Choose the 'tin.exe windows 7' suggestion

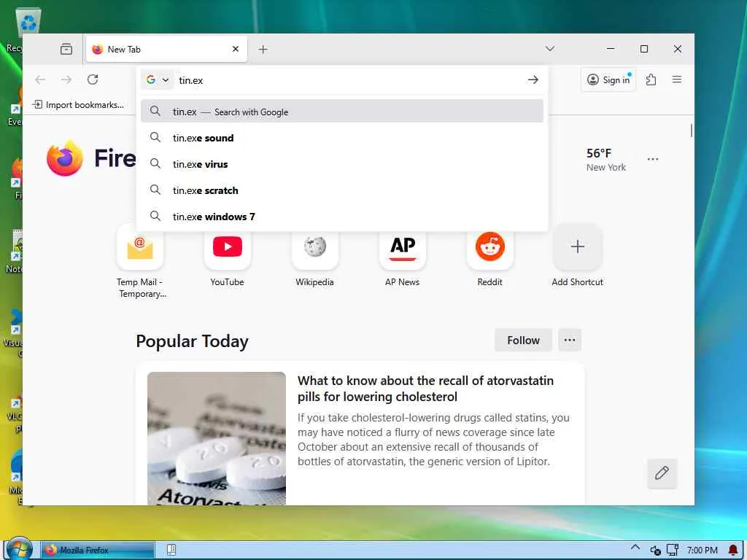tap(341, 216)
